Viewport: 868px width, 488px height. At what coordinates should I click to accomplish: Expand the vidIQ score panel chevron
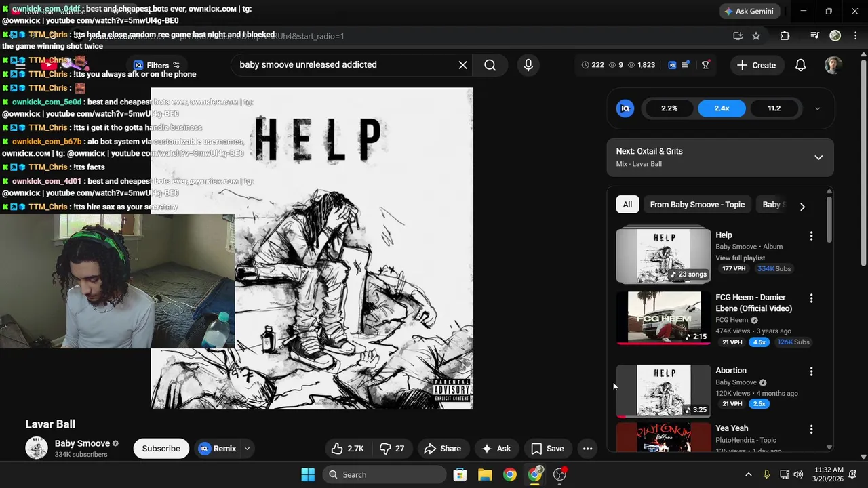[x=817, y=108]
